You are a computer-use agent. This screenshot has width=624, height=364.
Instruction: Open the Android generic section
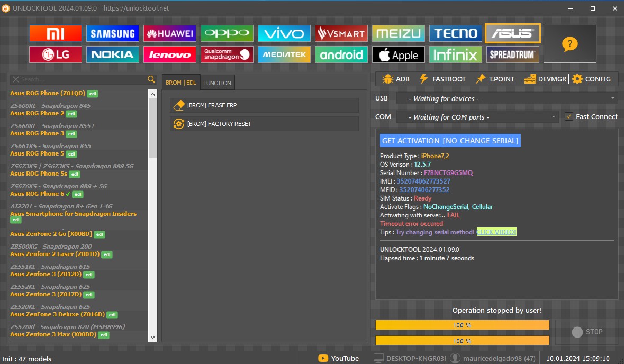click(x=341, y=54)
